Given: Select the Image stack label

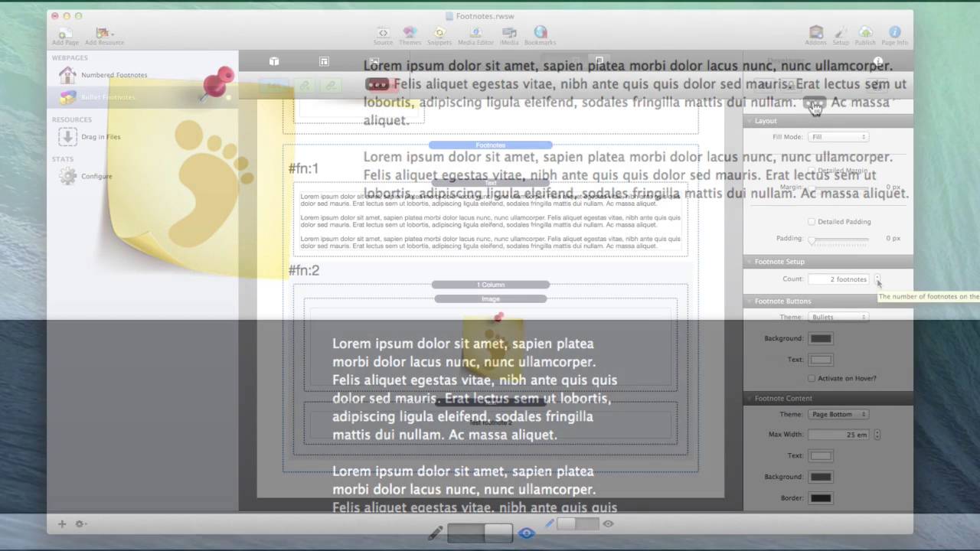Looking at the screenshot, I should (491, 298).
